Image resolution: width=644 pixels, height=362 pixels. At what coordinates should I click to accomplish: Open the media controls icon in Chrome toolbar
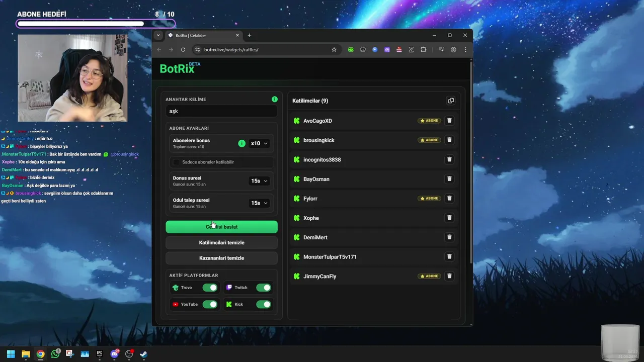(441, 50)
